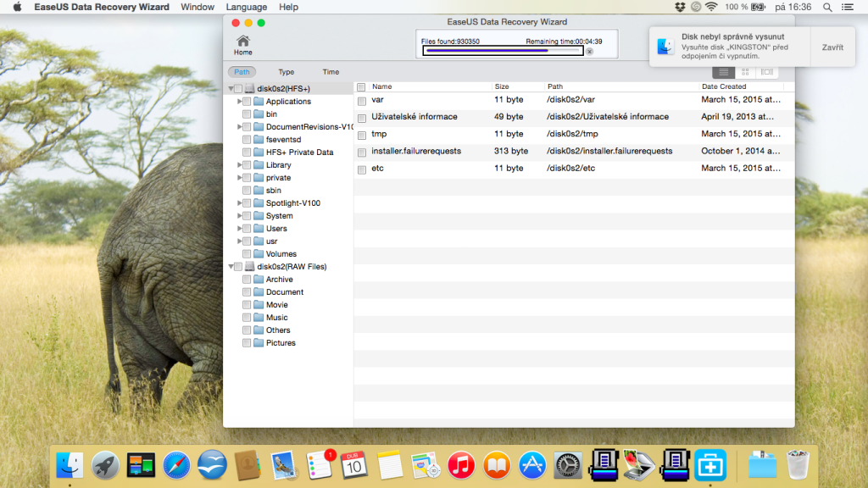The image size is (868, 488).
Task: Open the EaseUS icon in the dock
Action: coord(709,465)
